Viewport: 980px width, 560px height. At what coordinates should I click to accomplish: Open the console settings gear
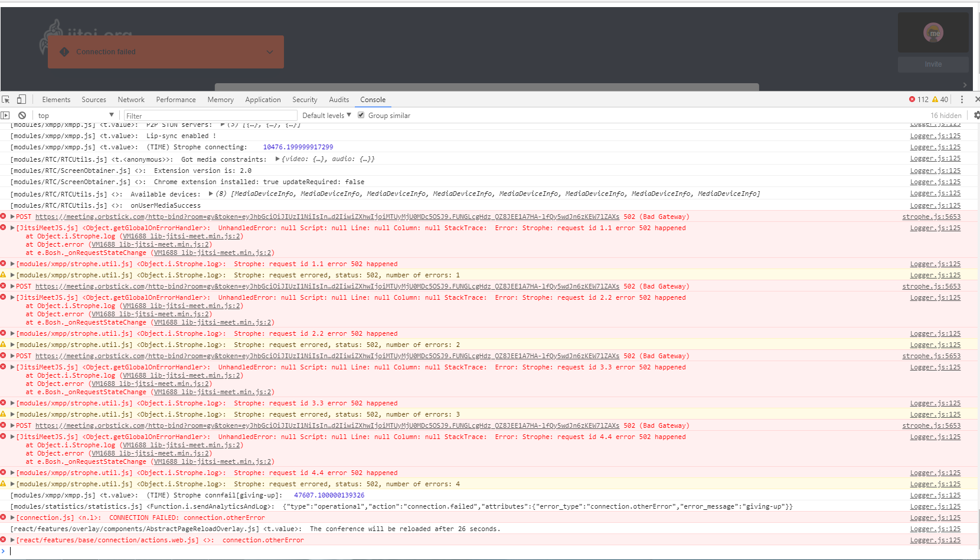point(976,115)
